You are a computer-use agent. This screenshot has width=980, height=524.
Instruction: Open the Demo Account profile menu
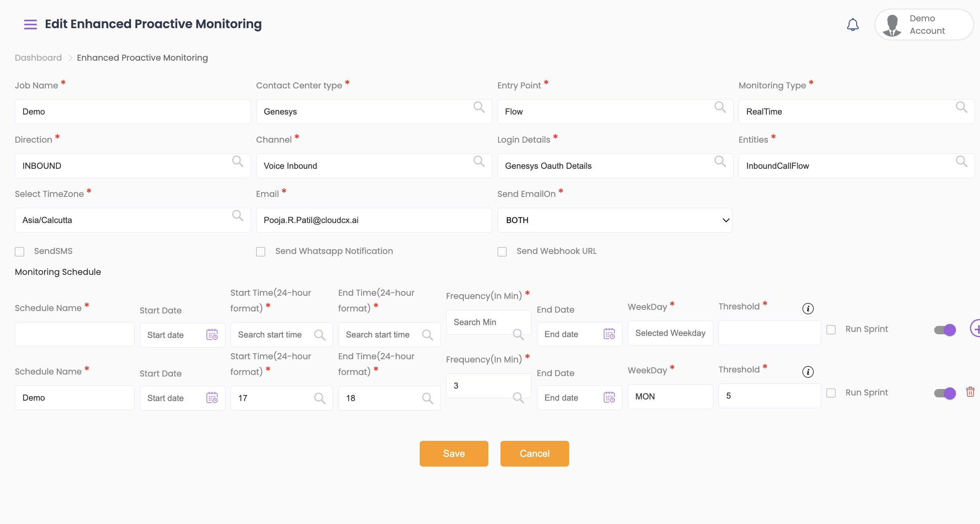click(x=924, y=25)
